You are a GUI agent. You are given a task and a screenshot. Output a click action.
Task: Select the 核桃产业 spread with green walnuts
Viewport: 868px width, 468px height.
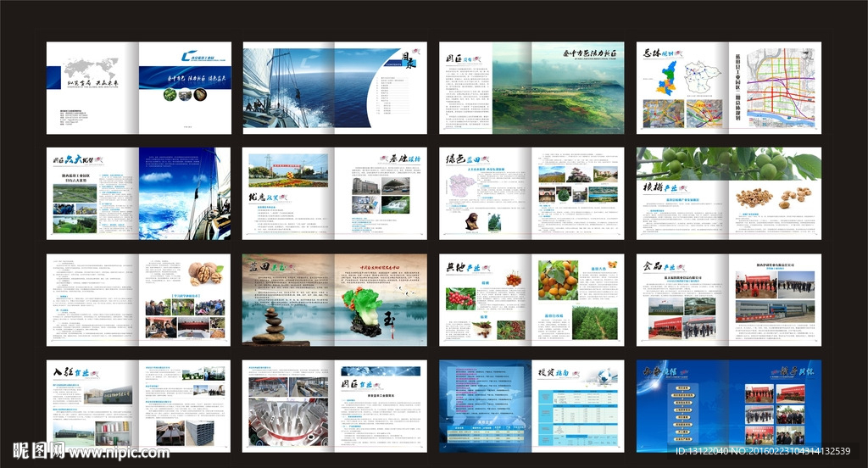[728, 193]
